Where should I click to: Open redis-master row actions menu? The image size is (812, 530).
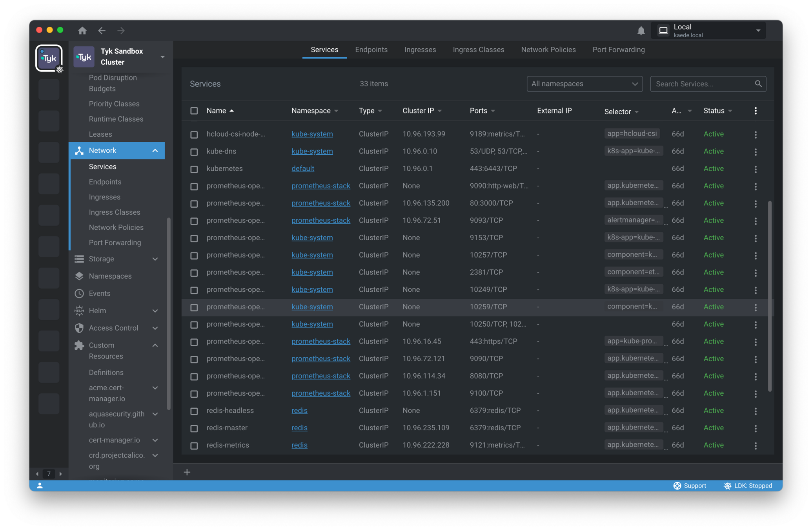tap(756, 428)
